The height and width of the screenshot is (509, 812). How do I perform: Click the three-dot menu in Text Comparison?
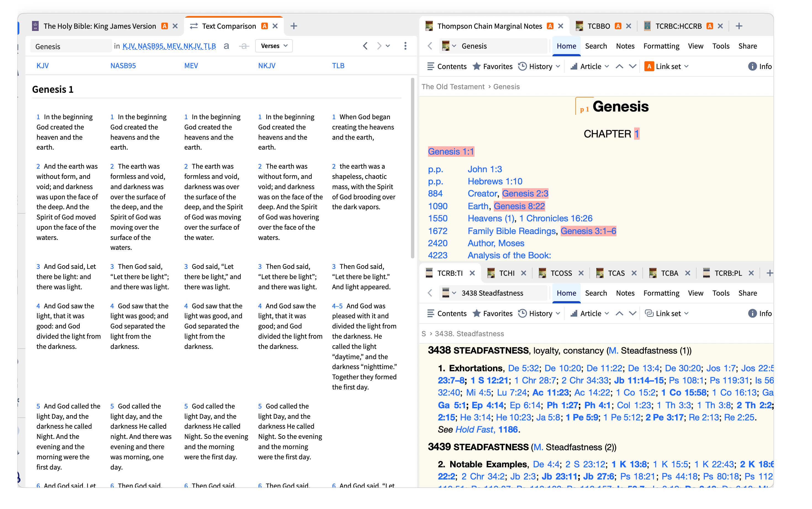[x=405, y=46]
